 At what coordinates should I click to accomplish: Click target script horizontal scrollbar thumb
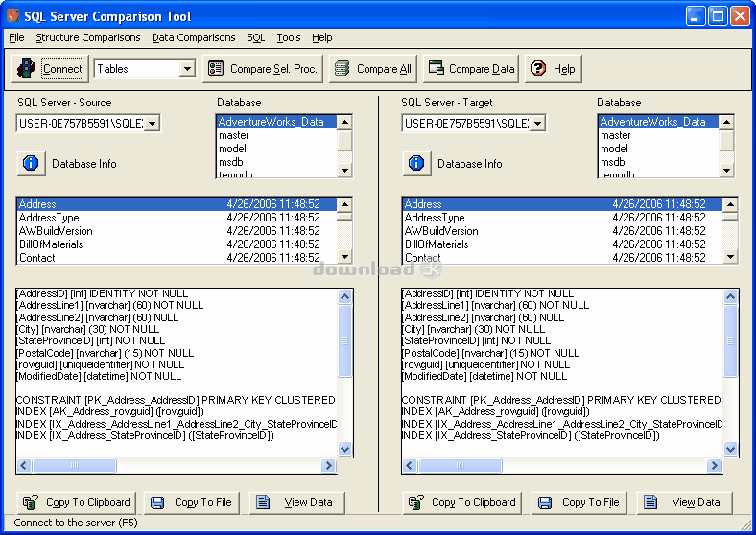tap(460, 466)
